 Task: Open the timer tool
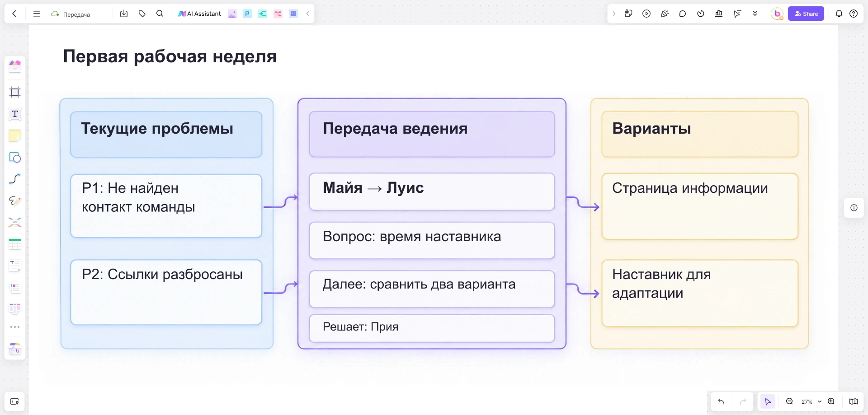click(x=701, y=14)
